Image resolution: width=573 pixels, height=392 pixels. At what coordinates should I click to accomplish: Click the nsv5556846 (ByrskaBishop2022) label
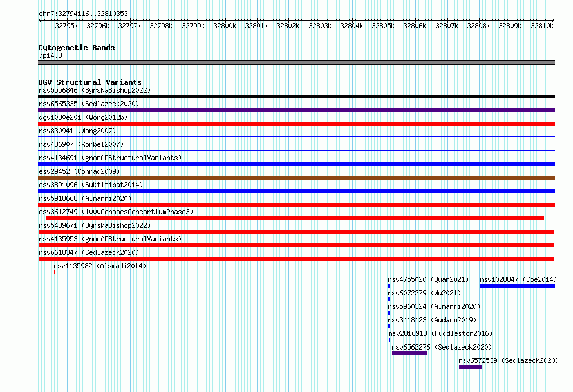95,90
